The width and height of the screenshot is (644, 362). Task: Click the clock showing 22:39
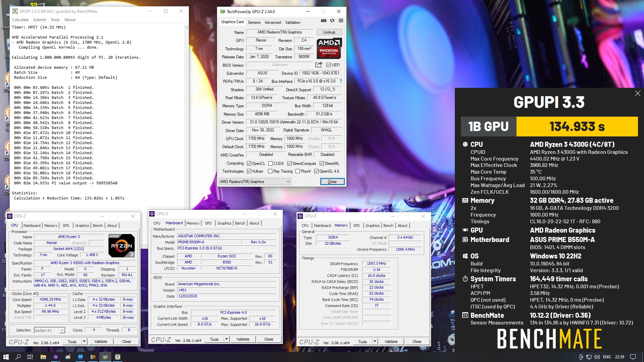[x=620, y=357]
